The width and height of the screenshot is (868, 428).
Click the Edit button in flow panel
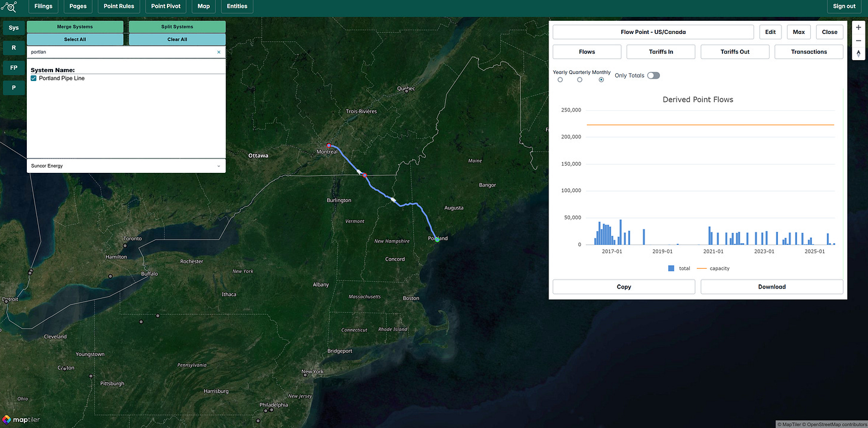[x=770, y=32]
